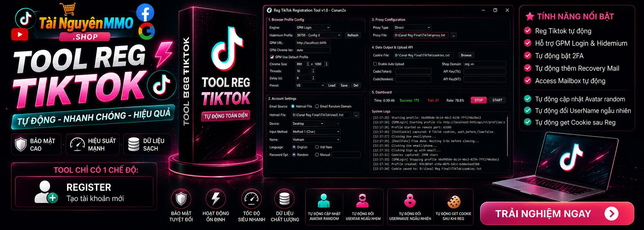
Task: Click the GPM URL input field
Action: [x=313, y=43]
